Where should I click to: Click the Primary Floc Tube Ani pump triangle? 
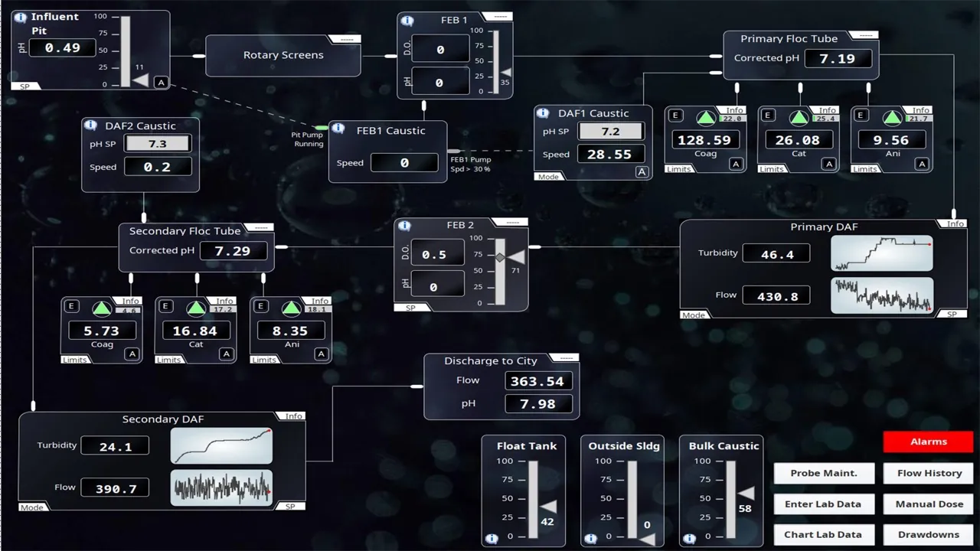pyautogui.click(x=893, y=118)
